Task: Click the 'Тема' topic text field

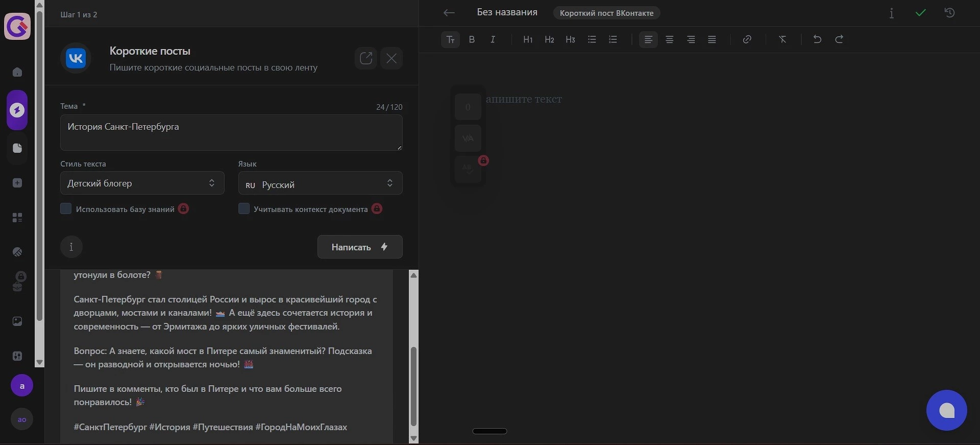Action: click(x=231, y=132)
